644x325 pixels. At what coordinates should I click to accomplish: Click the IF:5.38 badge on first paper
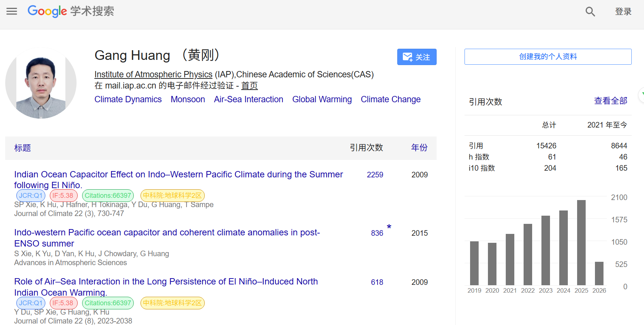click(x=63, y=196)
